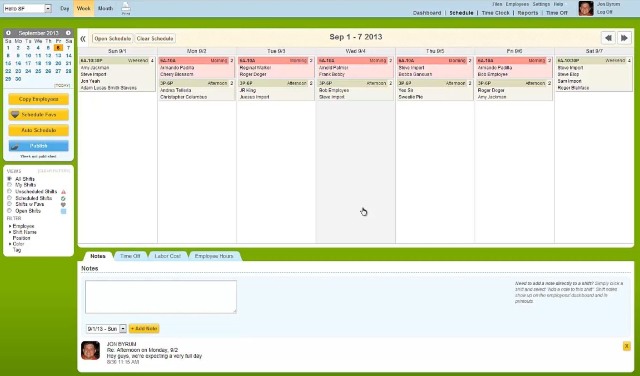This screenshot has height=376, width=640.
Task: Collapse sidebar with double chevron icon
Action: coord(83,38)
